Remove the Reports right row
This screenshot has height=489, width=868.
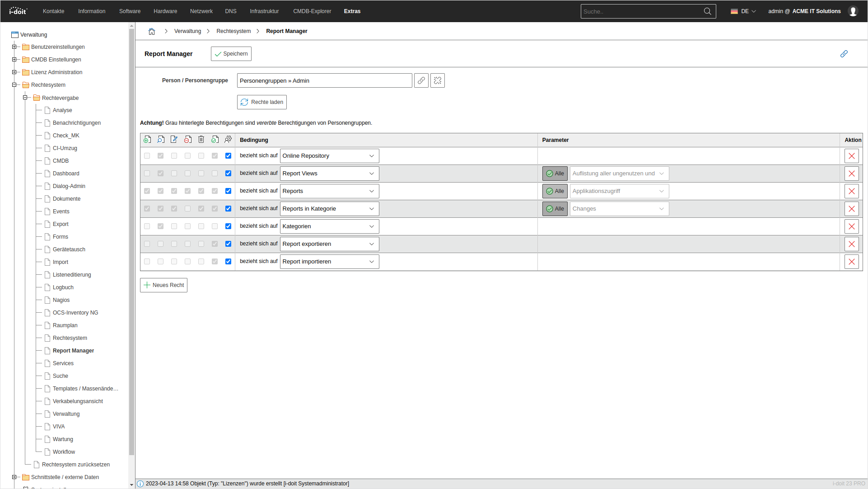click(x=851, y=191)
